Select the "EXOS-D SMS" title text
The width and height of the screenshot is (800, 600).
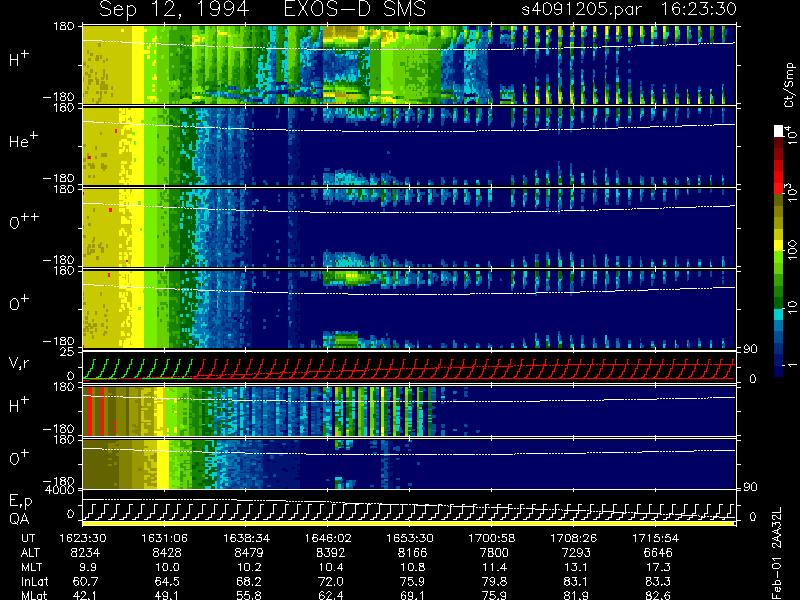355,9
